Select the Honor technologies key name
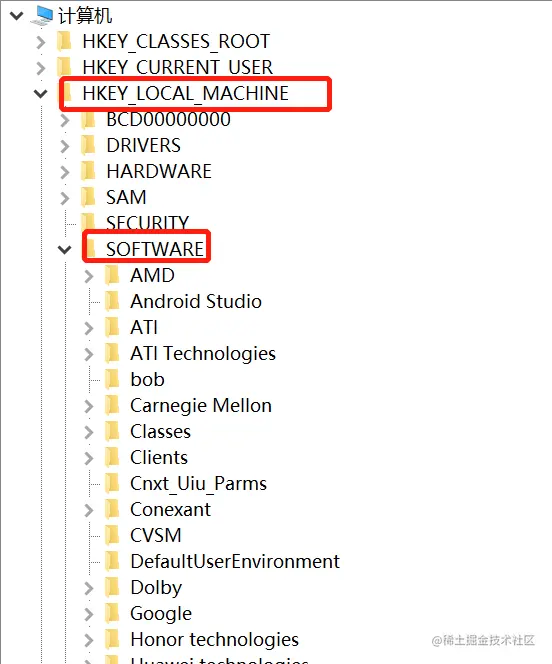This screenshot has height=664, width=552. point(215,639)
